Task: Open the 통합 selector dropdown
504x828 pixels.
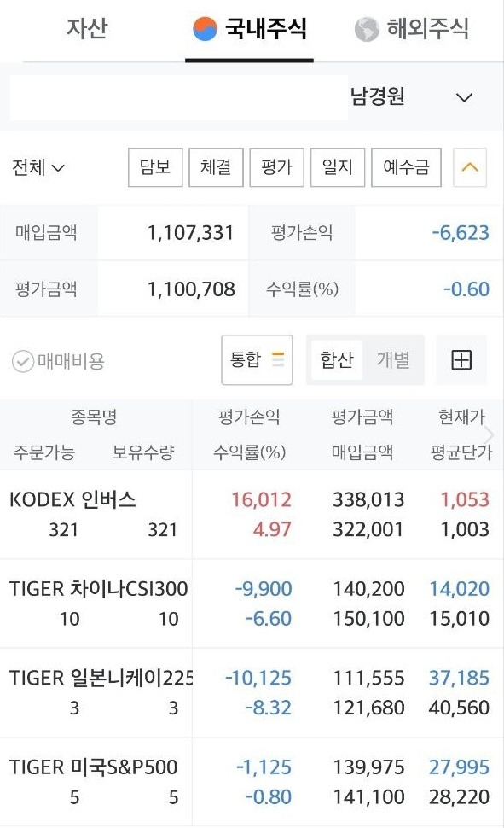Action: [x=257, y=360]
